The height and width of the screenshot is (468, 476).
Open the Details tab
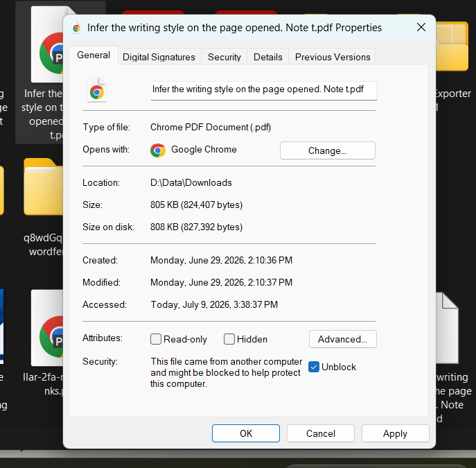pyautogui.click(x=267, y=57)
